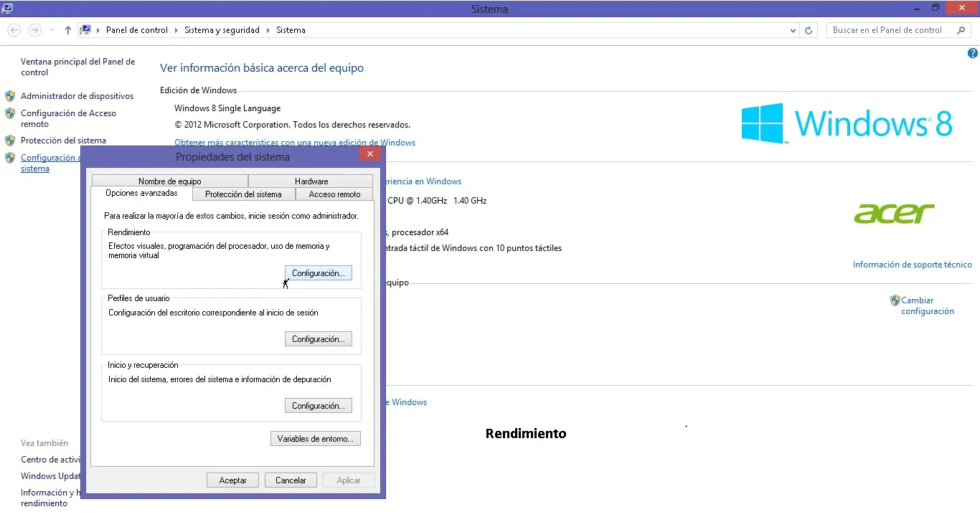Viewport: 980px width, 522px height.
Task: Click the Back navigation arrow
Action: (14, 30)
